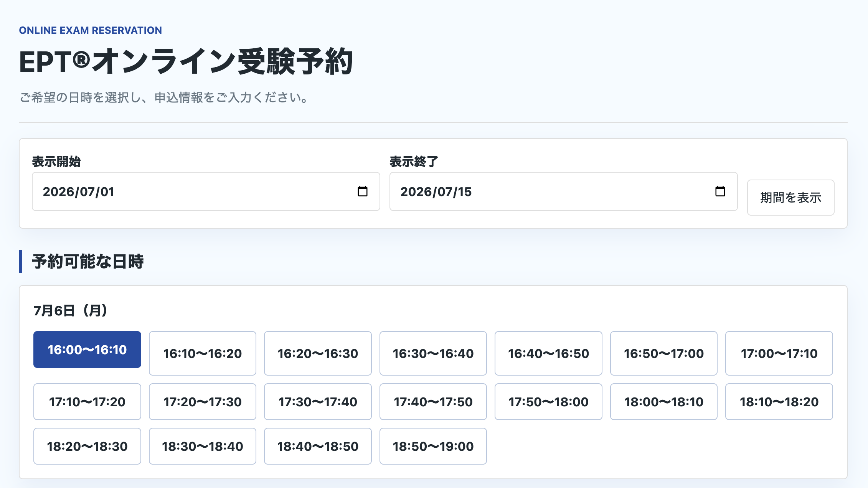Image resolution: width=868 pixels, height=488 pixels.
Task: Click the 表示開始 date field 2026/07/01
Action: point(206,191)
